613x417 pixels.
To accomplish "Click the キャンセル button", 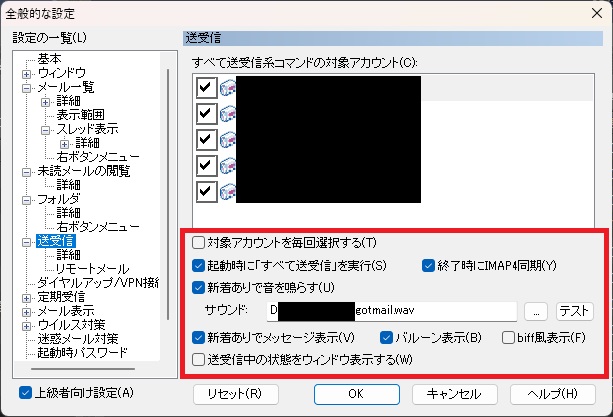I will pos(455,394).
